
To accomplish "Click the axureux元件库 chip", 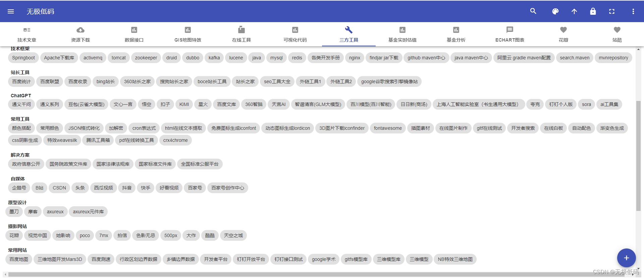I will [88, 212].
